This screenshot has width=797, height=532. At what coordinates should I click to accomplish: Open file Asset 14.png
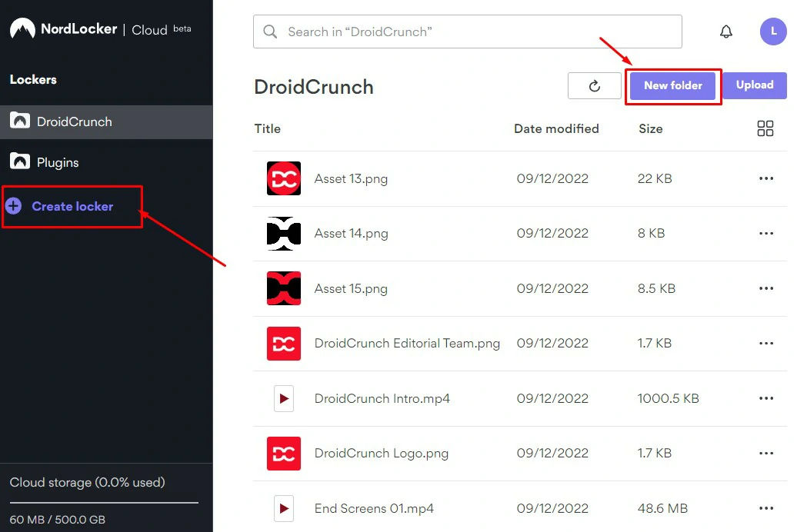point(351,234)
